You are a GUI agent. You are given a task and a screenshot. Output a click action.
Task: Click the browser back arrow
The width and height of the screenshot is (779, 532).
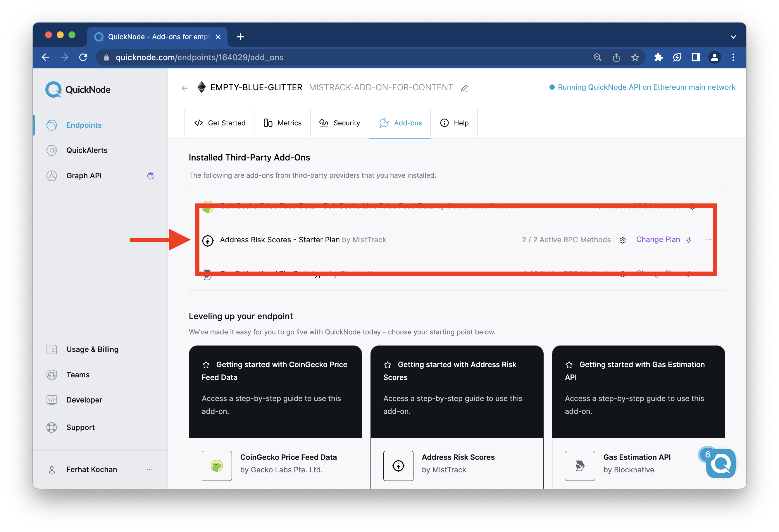tap(46, 57)
